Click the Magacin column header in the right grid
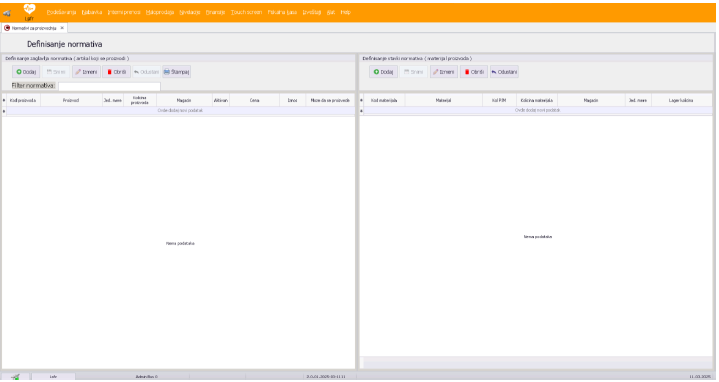Viewport: 719px width, 382px height. coord(591,100)
